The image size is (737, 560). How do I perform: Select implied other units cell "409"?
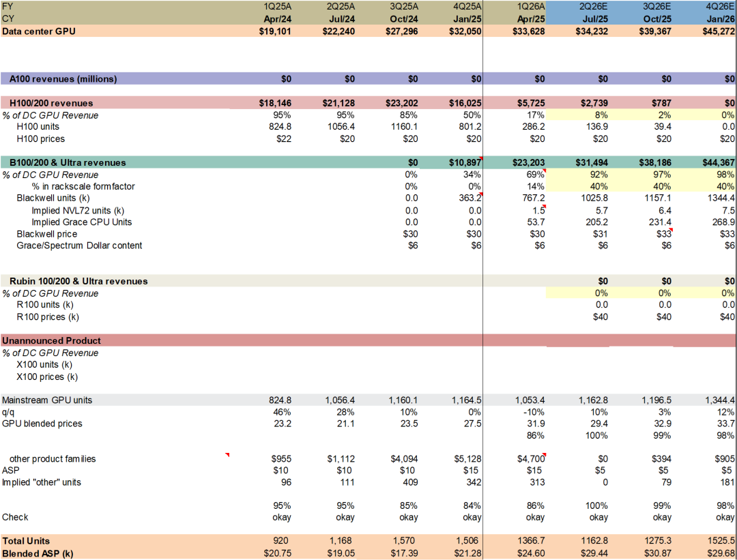click(x=410, y=482)
